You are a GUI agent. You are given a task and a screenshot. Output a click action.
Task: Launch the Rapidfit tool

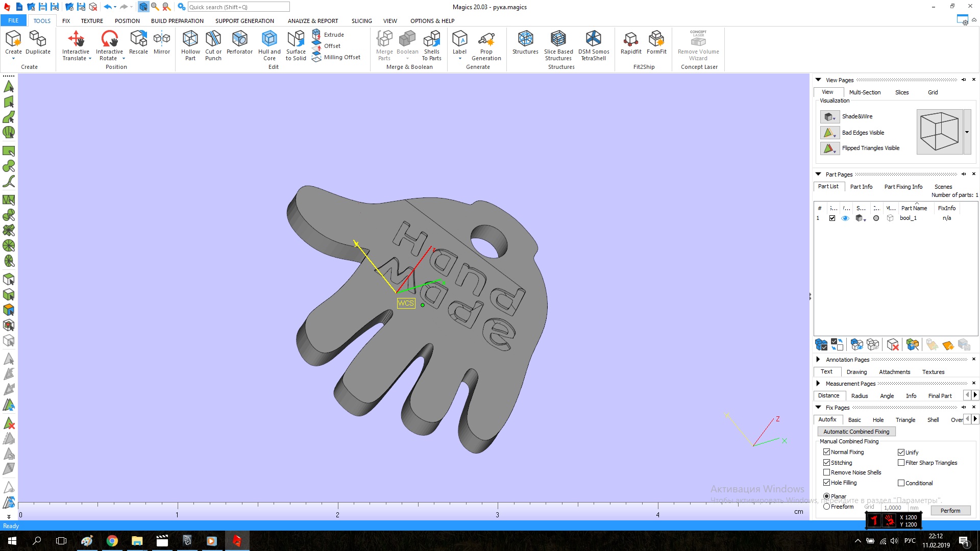pyautogui.click(x=631, y=42)
